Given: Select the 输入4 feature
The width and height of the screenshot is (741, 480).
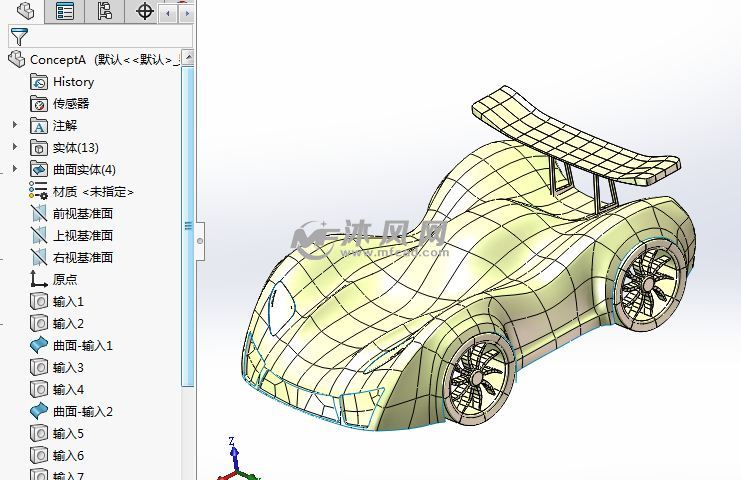Looking at the screenshot, I should pos(68,389).
